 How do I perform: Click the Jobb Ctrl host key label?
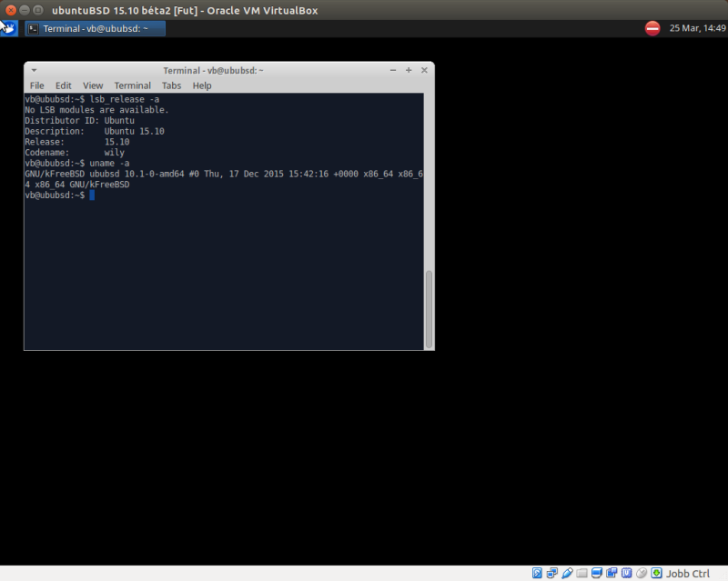(688, 574)
